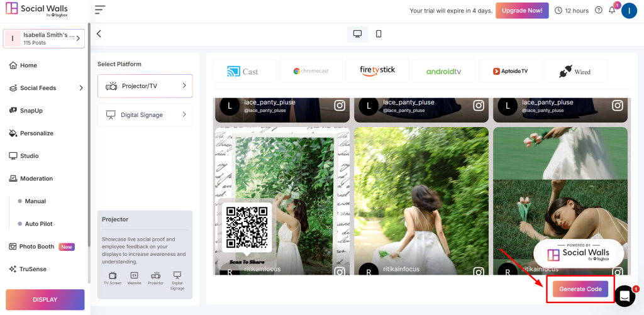Open the notifications bell

pyautogui.click(x=612, y=10)
